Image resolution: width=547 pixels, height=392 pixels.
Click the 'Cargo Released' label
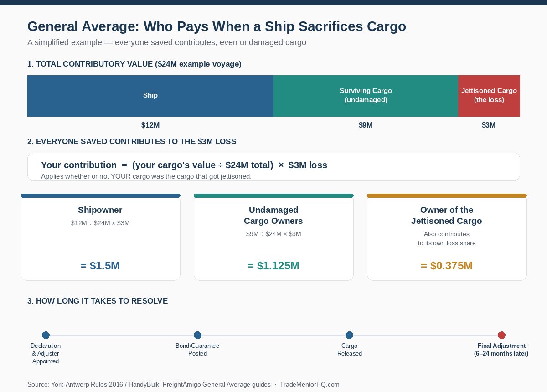pos(350,350)
